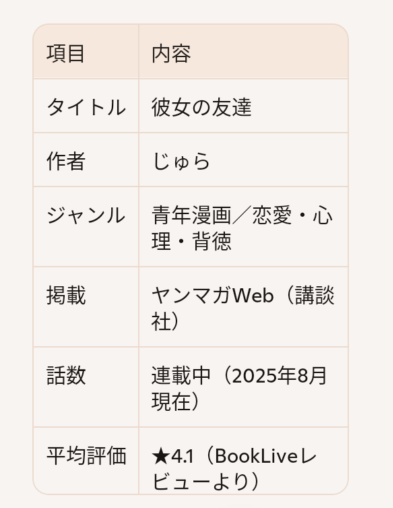The height and width of the screenshot is (508, 393).
Task: Click the genre text 青年漫画／恋愛
Action: pyautogui.click(x=222, y=215)
